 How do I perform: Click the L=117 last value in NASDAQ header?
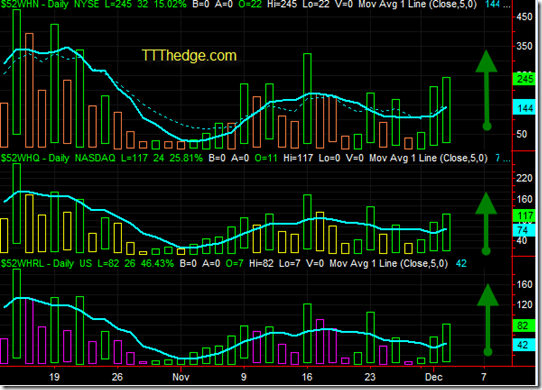coord(134,158)
